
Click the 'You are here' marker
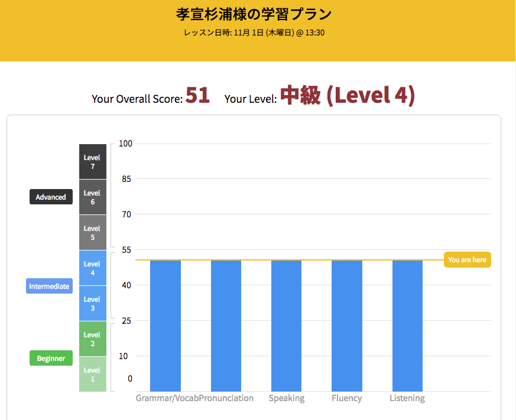(x=467, y=260)
